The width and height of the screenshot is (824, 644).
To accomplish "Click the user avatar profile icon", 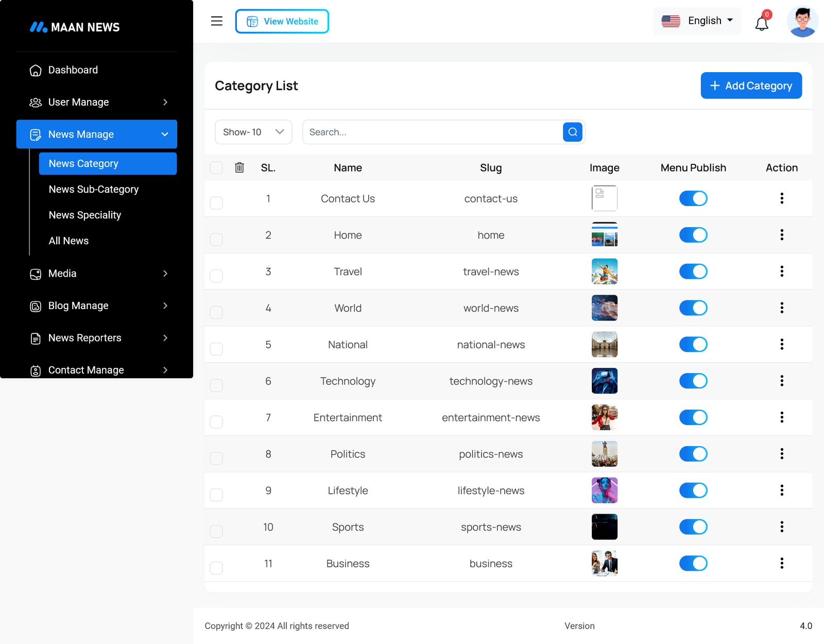I will [802, 22].
